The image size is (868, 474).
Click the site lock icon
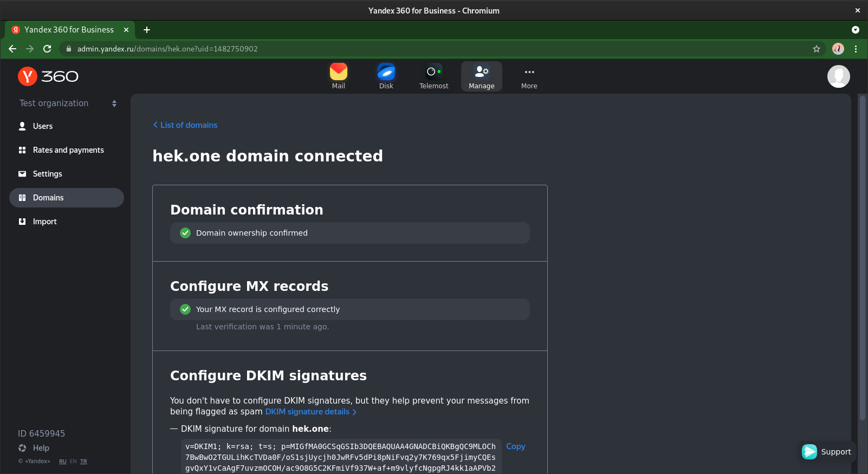click(x=69, y=49)
